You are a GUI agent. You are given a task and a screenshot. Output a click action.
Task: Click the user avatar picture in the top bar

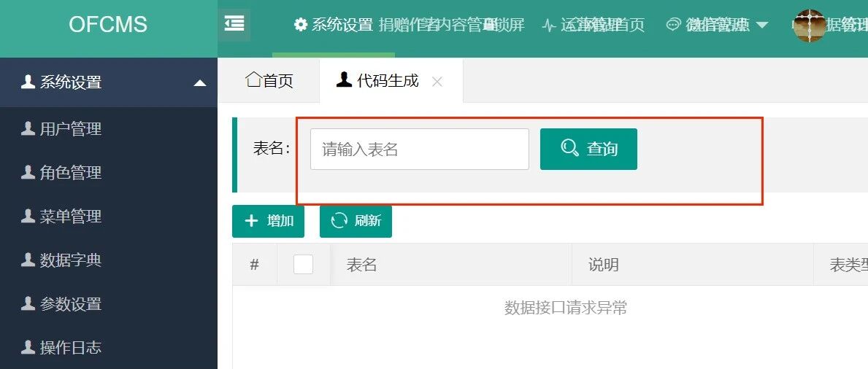tap(810, 25)
